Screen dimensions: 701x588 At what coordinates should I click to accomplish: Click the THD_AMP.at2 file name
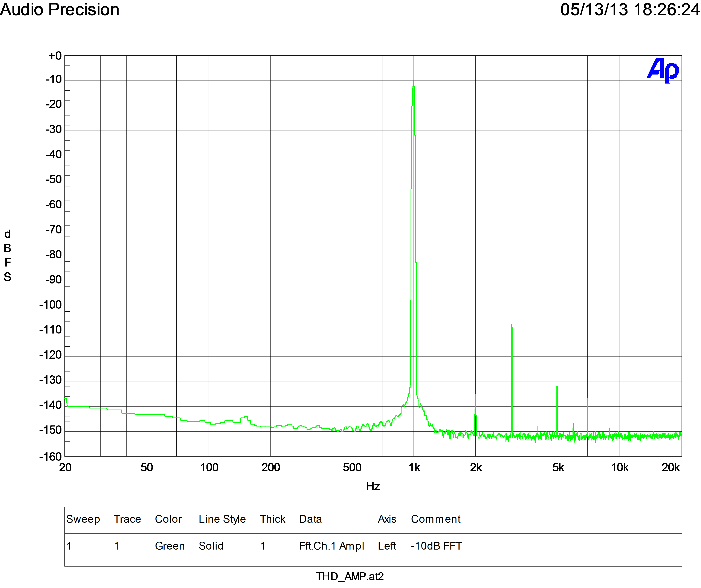[350, 577]
